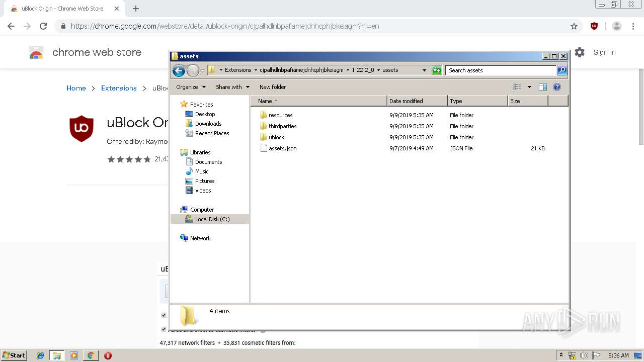
Task: Show hidden system tray icons
Action: [561, 355]
